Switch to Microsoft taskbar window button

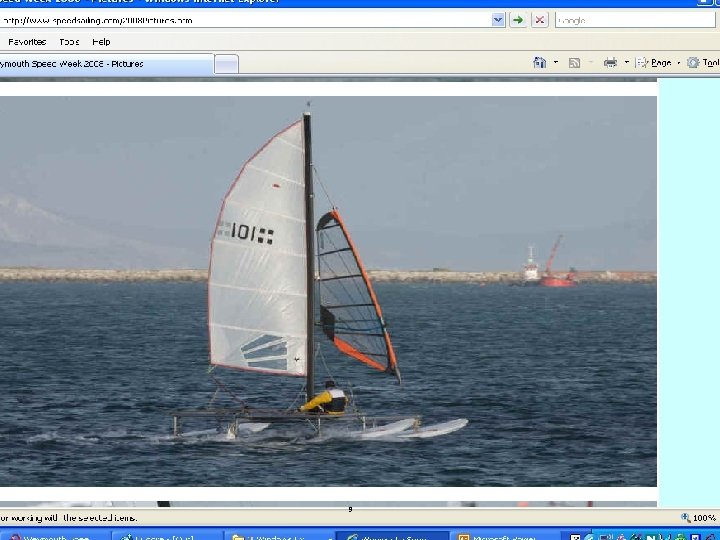(505, 537)
